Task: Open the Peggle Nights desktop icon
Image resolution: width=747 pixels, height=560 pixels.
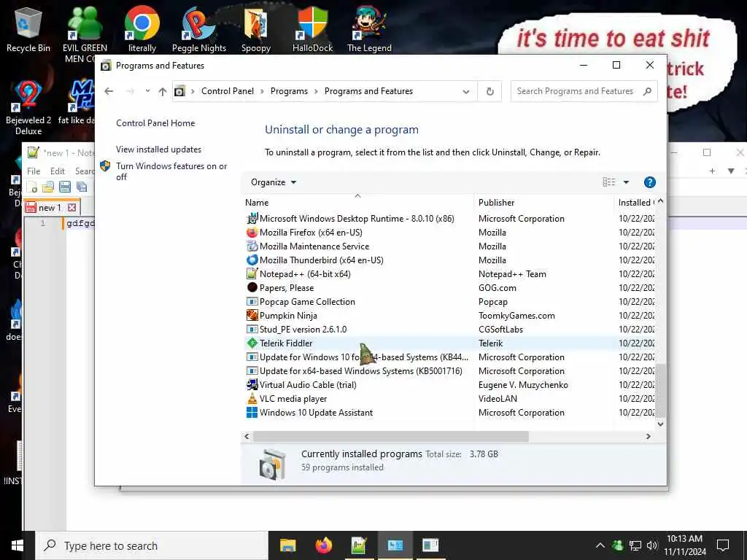Action: click(x=198, y=29)
